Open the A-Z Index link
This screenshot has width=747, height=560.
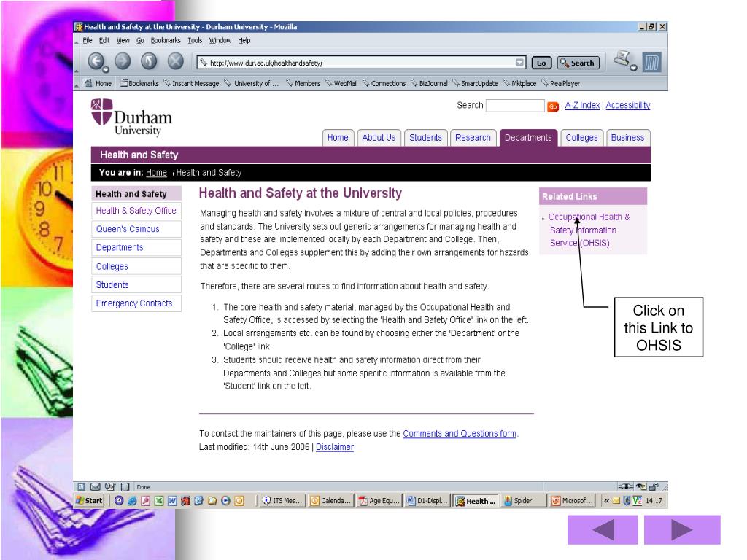582,105
